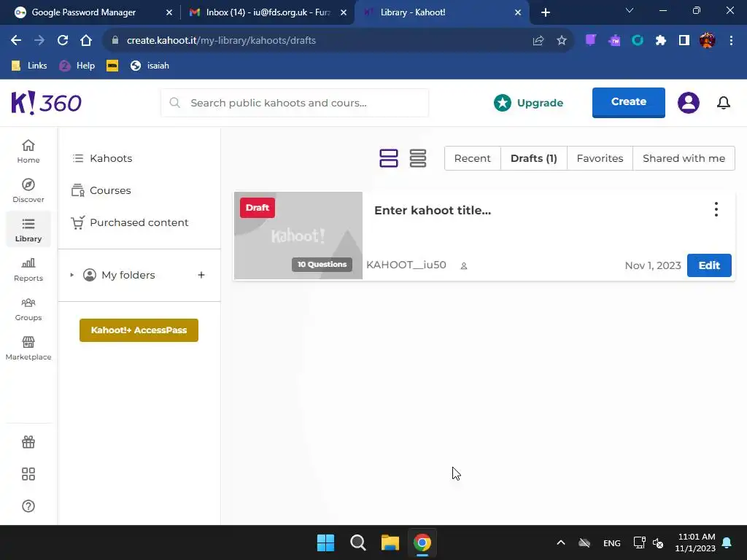
Task: Click the Chrome taskbar icon
Action: tap(422, 542)
